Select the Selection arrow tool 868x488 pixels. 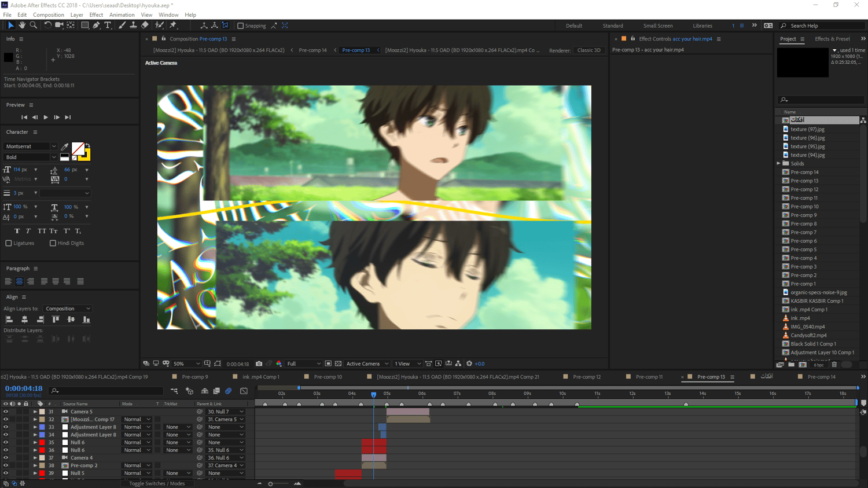click(10, 25)
